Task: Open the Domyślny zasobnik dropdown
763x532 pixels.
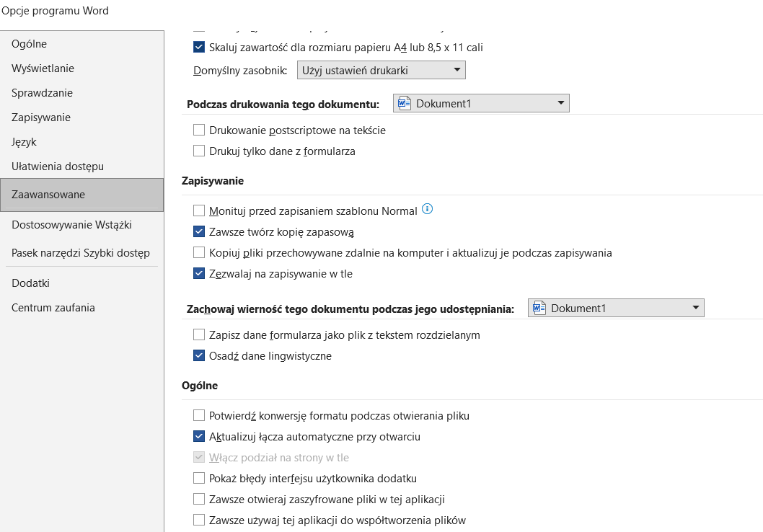Action: point(381,70)
